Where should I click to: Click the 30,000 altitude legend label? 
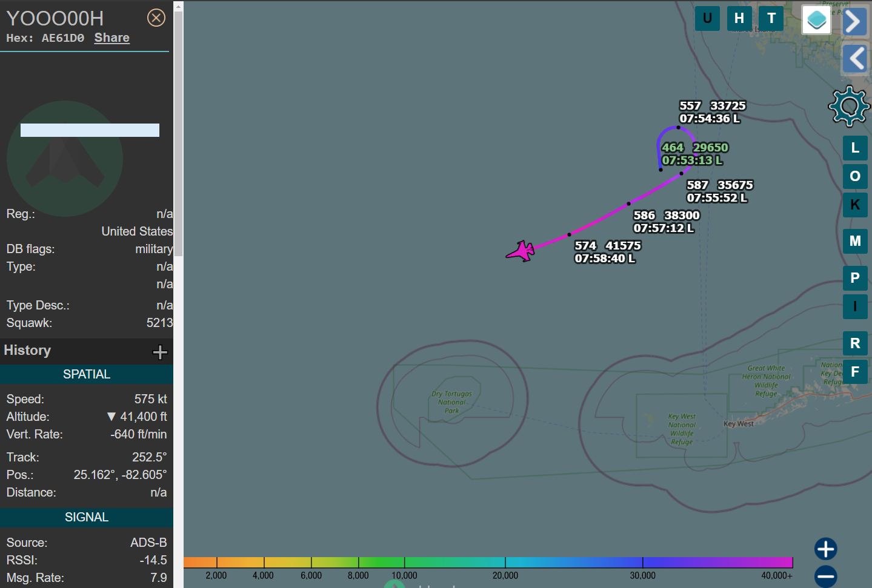[x=642, y=575]
